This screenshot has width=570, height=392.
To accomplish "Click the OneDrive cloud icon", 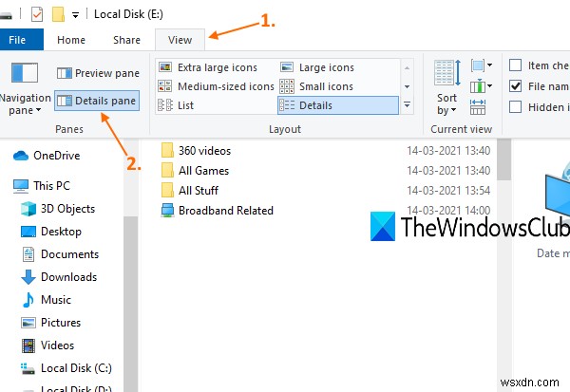I will [21, 156].
